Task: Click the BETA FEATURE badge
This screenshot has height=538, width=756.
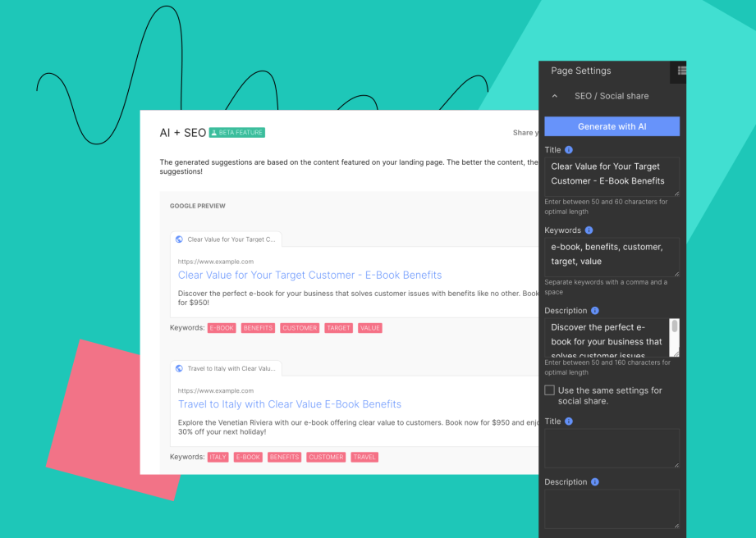Action: [x=237, y=133]
